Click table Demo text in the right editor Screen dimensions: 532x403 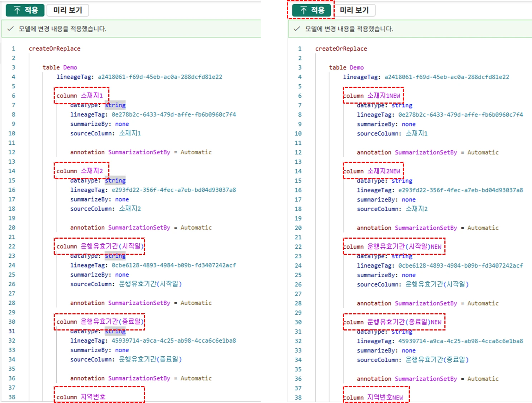click(x=346, y=68)
